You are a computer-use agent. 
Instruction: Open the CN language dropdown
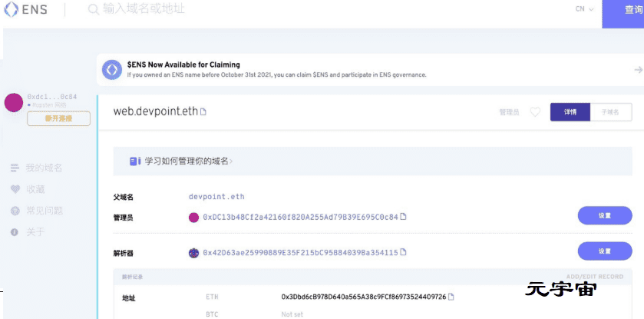(584, 9)
